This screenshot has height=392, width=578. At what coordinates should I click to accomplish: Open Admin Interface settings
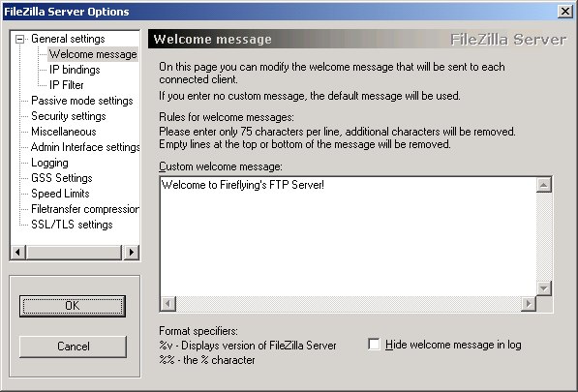[85, 147]
